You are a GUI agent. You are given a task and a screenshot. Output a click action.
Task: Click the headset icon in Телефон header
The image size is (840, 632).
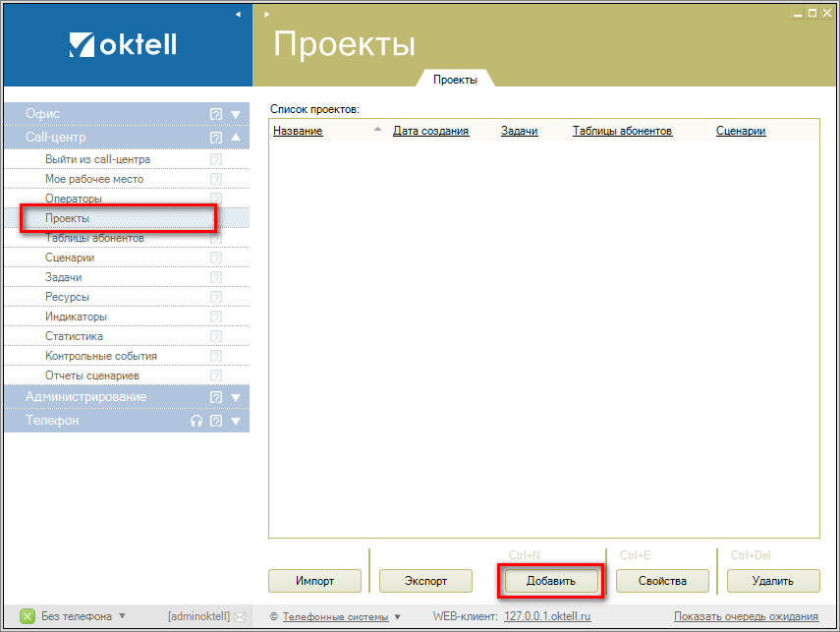[196, 421]
